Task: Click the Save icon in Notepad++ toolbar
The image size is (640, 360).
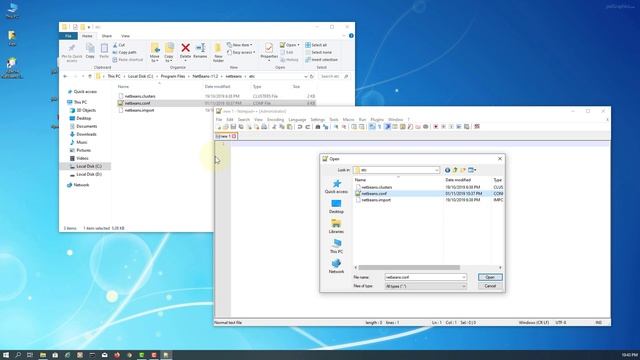Action: click(x=233, y=127)
